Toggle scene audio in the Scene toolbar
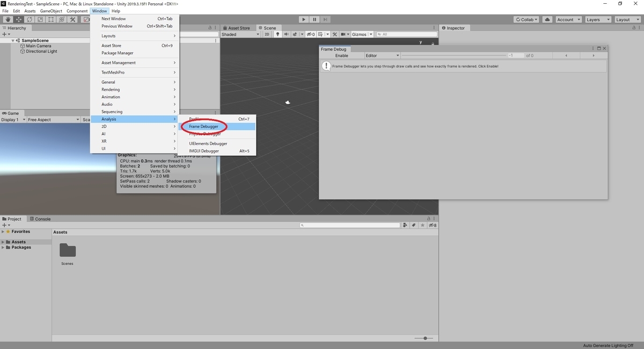Screen dimensions: 644x349 [x=286, y=34]
